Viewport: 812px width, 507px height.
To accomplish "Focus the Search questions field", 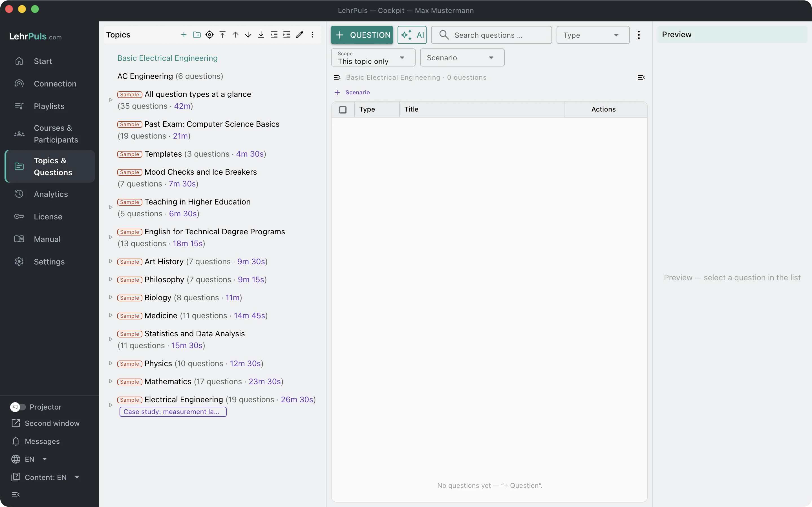I will (x=491, y=35).
